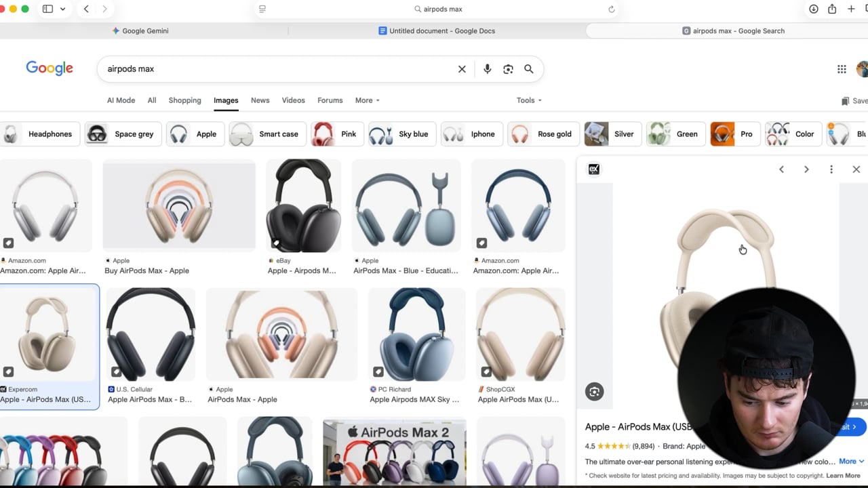Filter by Pink chip
Image resolution: width=868 pixels, height=488 pixels.
(337, 134)
